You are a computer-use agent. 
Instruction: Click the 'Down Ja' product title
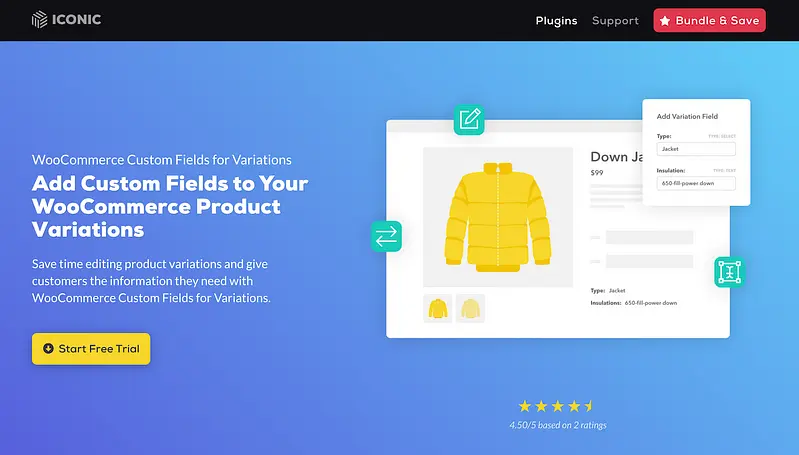tap(616, 157)
